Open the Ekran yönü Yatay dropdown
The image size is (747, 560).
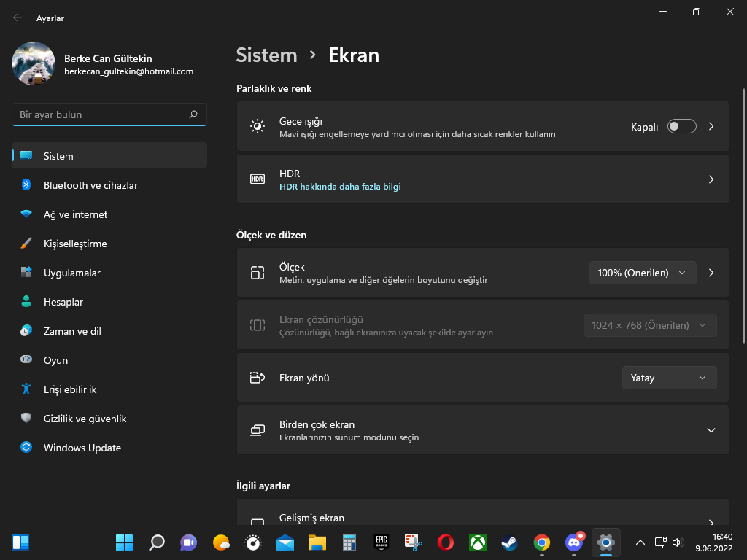(x=668, y=378)
